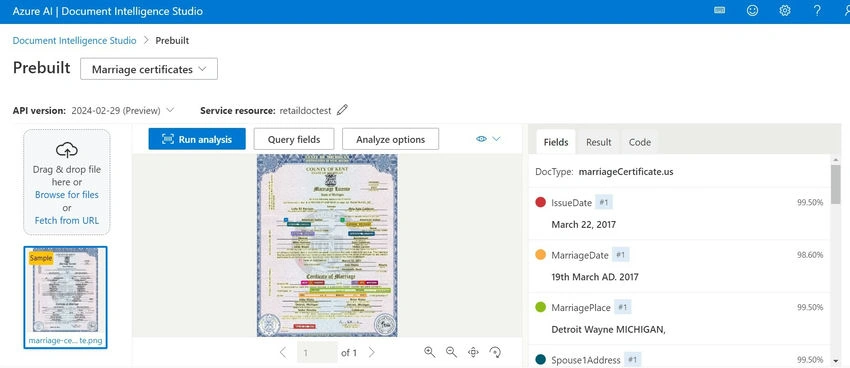Open Analyze options
The width and height of the screenshot is (850, 368).
[390, 139]
